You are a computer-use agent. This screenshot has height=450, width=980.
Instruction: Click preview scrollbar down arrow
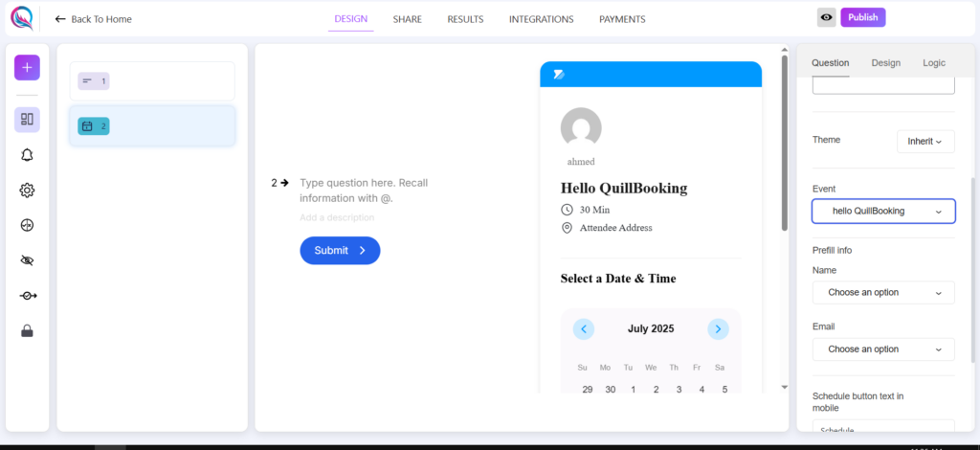[785, 388]
